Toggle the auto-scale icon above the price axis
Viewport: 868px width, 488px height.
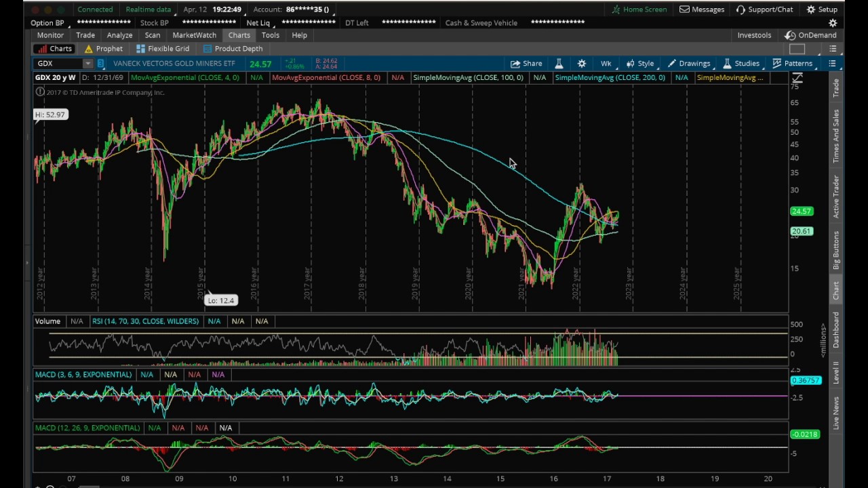[797, 79]
